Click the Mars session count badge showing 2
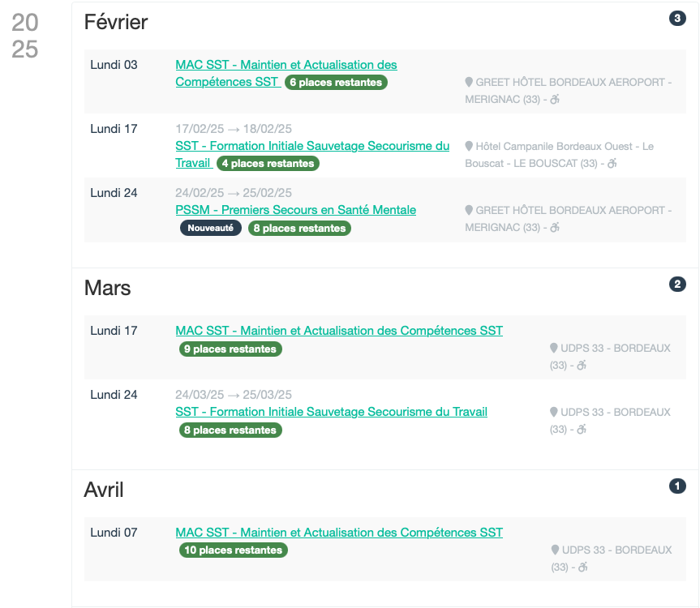The width and height of the screenshot is (700, 608). point(677,285)
